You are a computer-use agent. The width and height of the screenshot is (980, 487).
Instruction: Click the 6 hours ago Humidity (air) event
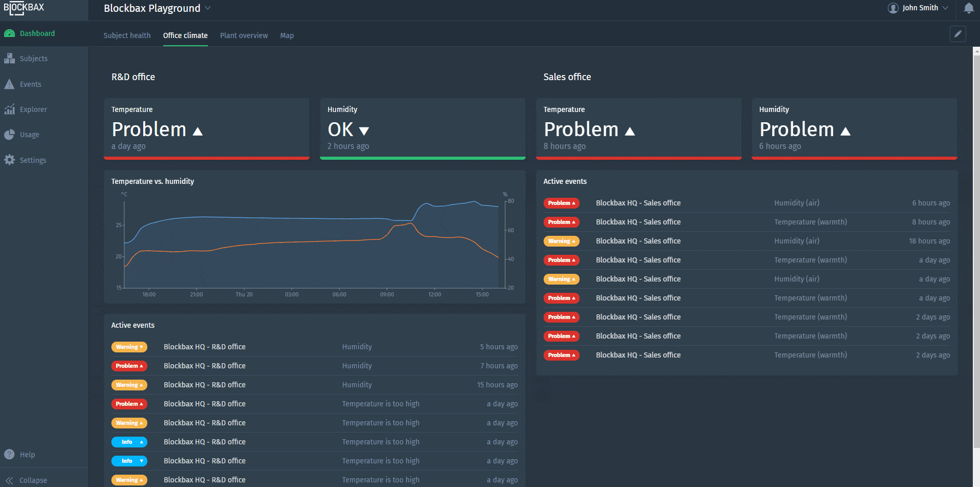pos(746,203)
